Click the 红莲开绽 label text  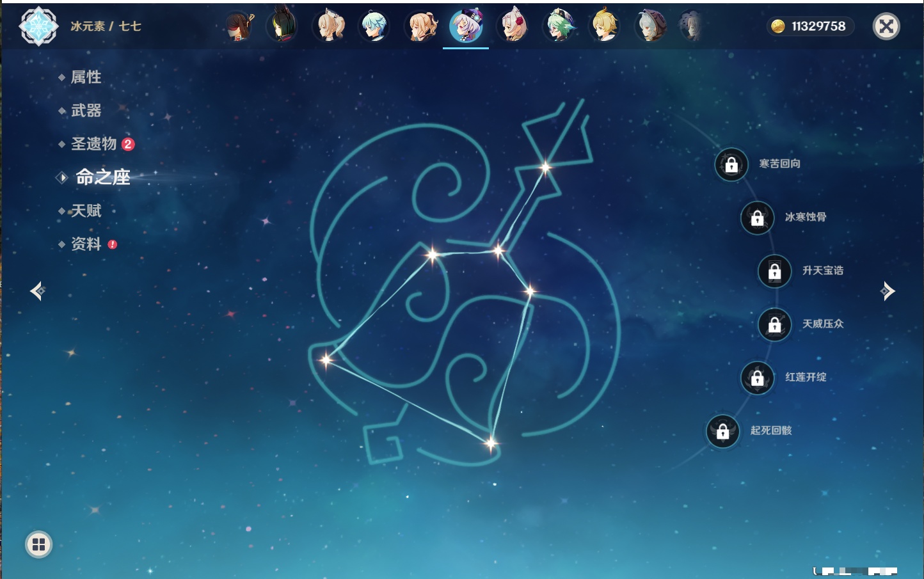[x=806, y=377]
